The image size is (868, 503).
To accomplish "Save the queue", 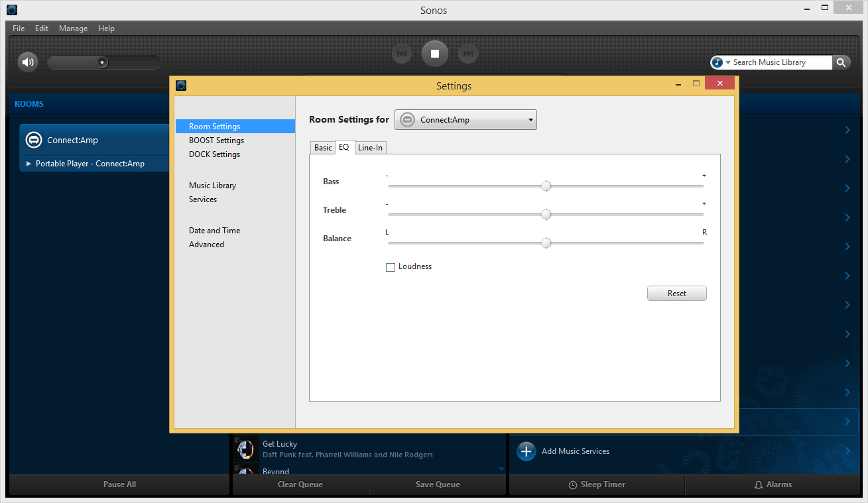I will [x=438, y=484].
